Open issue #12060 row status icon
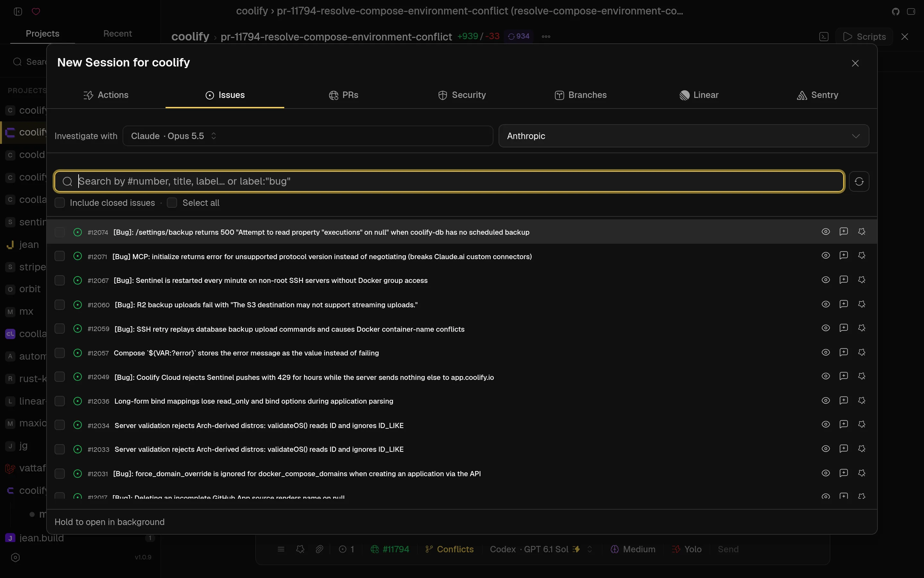Image resolution: width=924 pixels, height=578 pixels. point(78,305)
